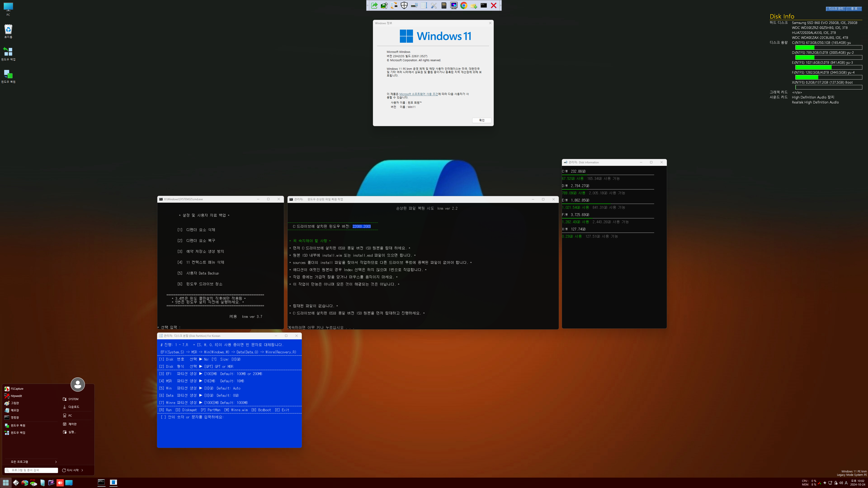Screen dimensions: 868x488
Task: Open the table resize icon in top dock
Action: [424, 5]
